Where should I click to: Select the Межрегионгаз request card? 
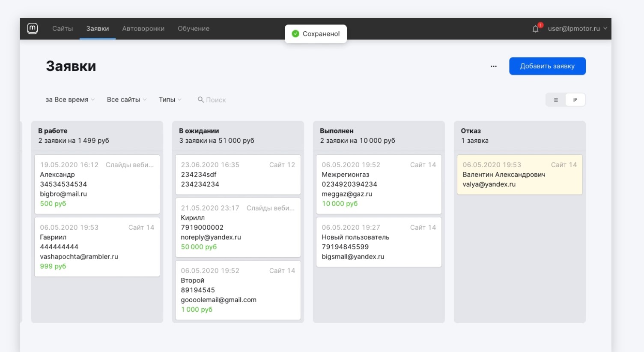(x=379, y=184)
